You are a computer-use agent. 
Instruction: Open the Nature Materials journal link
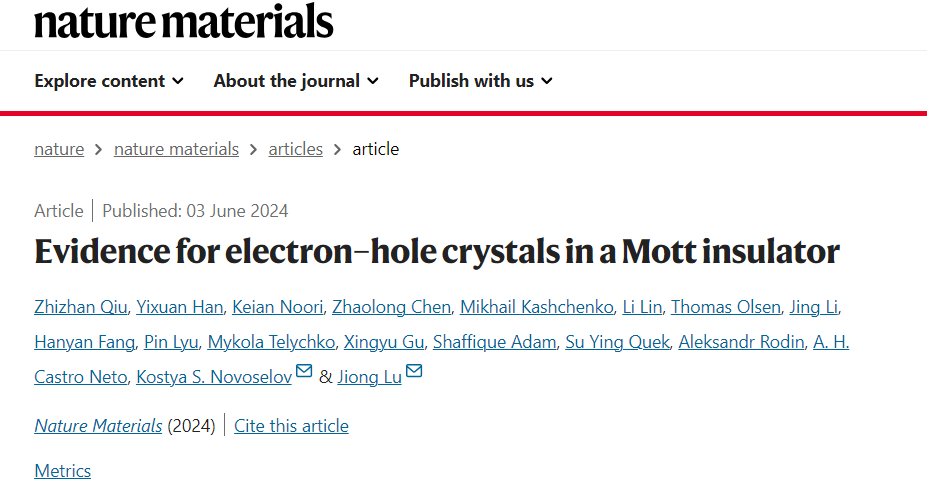click(98, 426)
